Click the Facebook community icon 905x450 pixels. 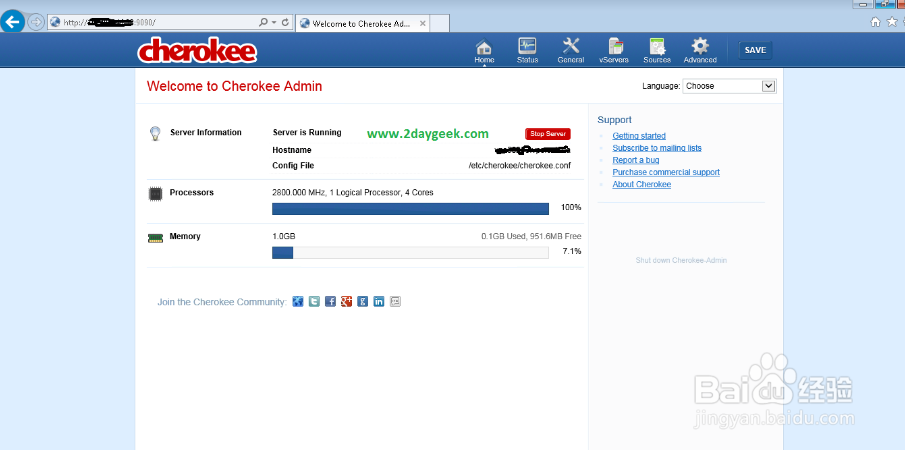coord(330,301)
